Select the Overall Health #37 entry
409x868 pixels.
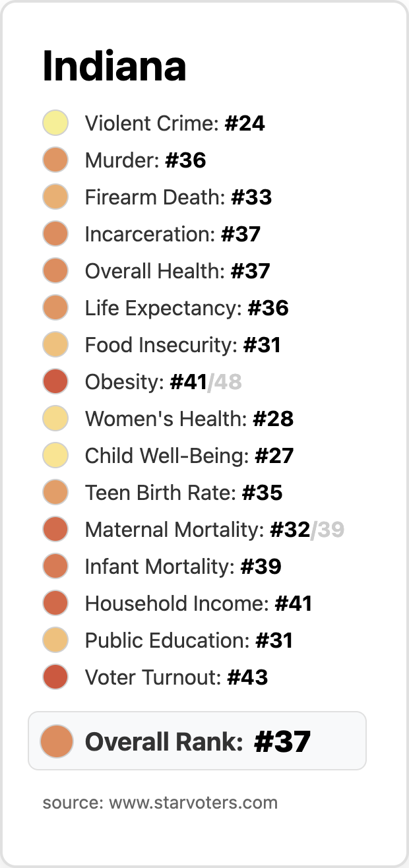[177, 271]
